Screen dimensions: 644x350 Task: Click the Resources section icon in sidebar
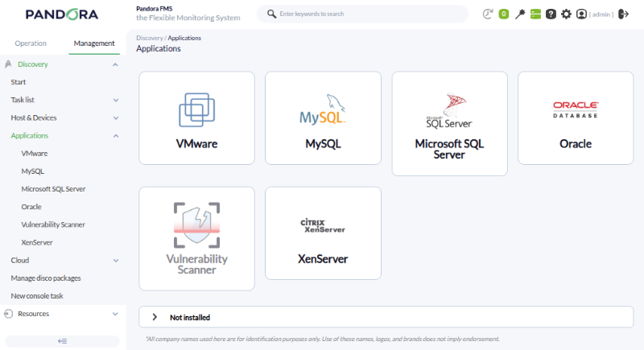pos(8,314)
